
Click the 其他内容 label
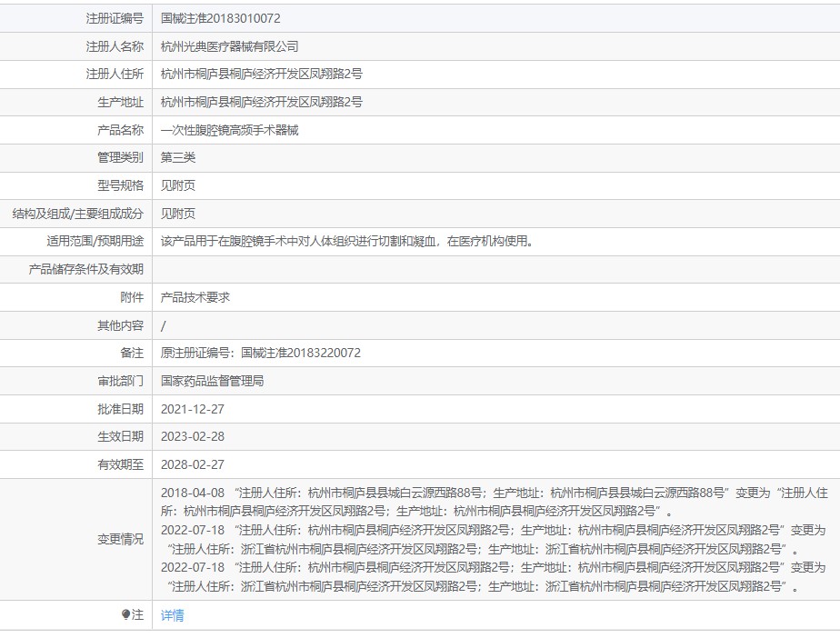121,325
